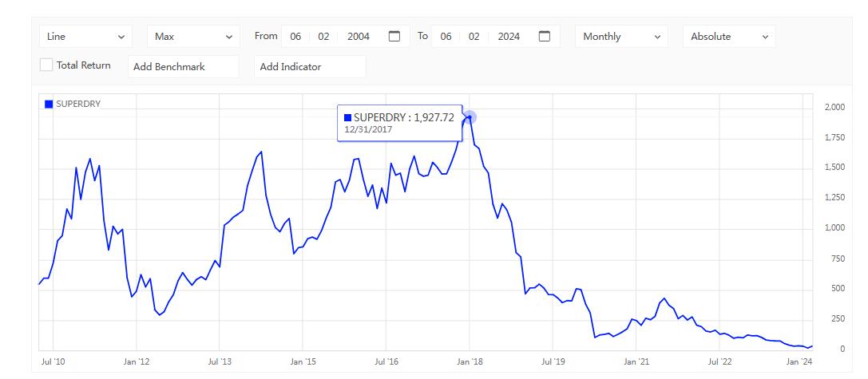This screenshot has width=868, height=379.
Task: Change the Monthly frequency dropdown
Action: [x=622, y=37]
